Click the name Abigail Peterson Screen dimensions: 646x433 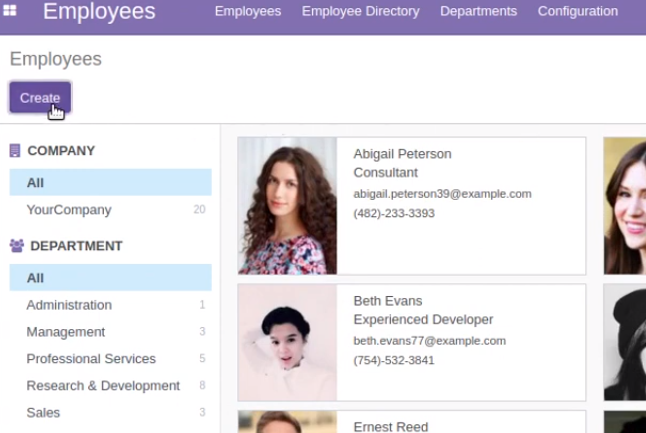click(x=403, y=154)
